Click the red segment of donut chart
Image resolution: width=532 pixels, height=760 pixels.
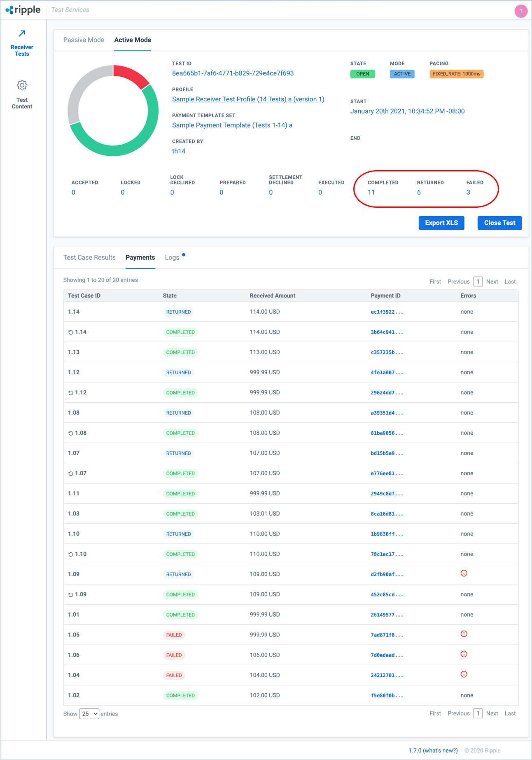point(131,75)
